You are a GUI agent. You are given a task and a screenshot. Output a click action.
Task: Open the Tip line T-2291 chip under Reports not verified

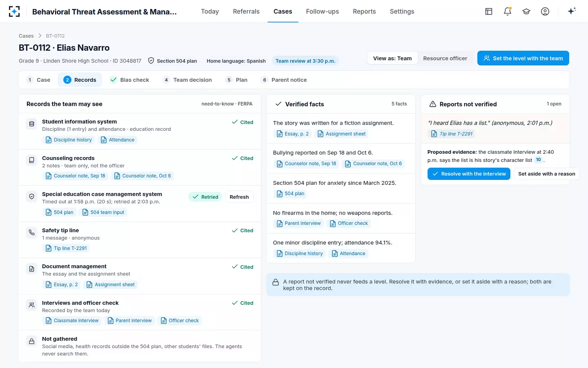pos(452,134)
